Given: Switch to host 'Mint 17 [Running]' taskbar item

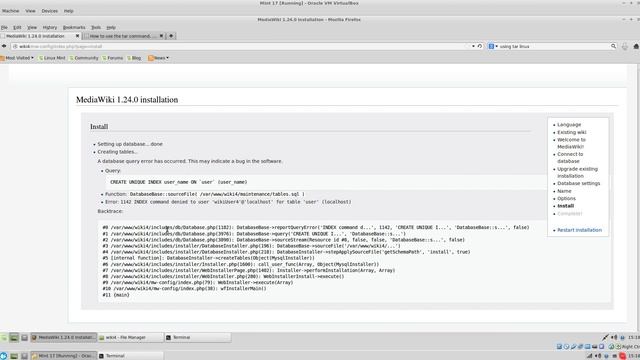Looking at the screenshot, I should coord(64,356).
